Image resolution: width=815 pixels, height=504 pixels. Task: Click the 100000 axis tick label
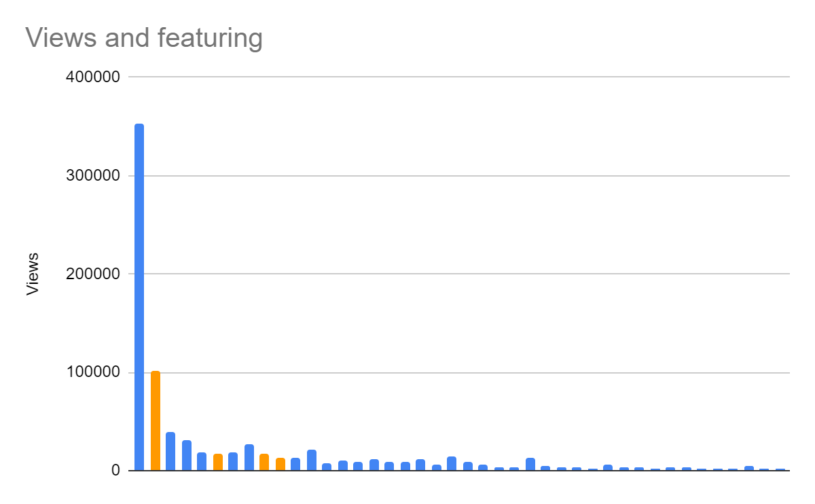[x=93, y=373]
